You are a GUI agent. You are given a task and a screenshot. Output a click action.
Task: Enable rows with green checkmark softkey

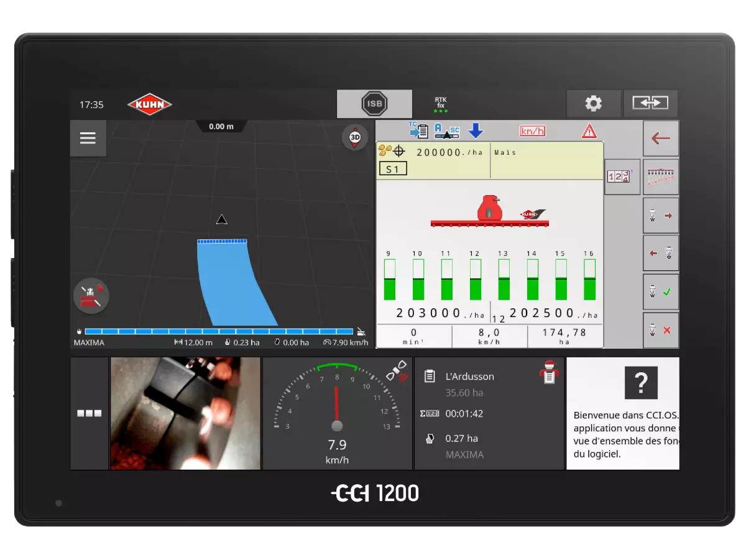point(660,291)
